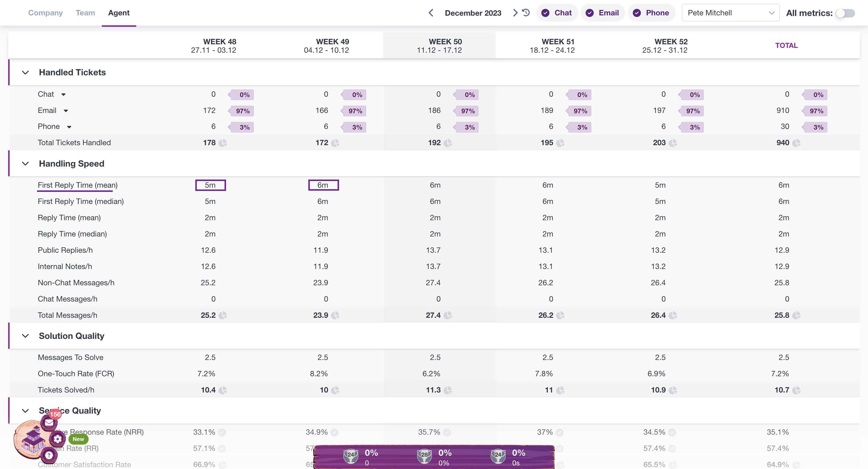Click pie chart icon beside 11.3 Tickets Solved/h

(x=448, y=390)
